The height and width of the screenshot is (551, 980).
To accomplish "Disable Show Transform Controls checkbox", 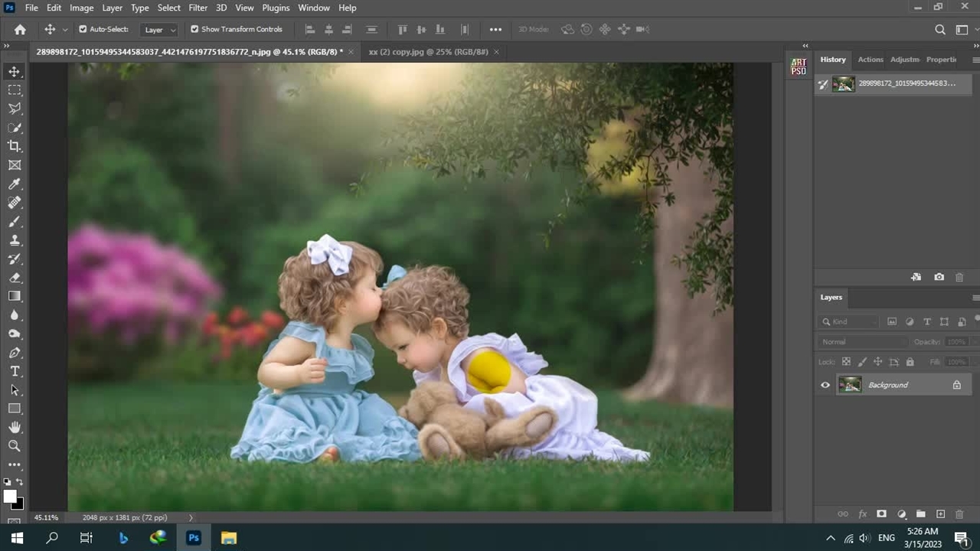I will [194, 29].
